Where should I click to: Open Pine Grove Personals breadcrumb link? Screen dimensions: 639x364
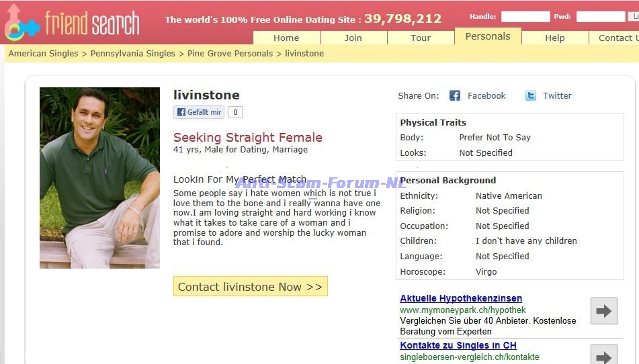pos(230,53)
